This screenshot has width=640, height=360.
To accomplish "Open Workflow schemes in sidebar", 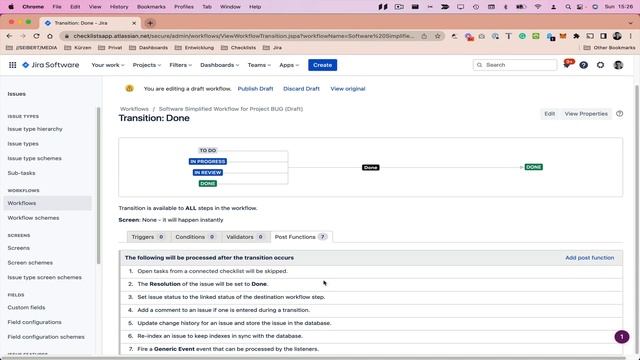I will 33,218.
